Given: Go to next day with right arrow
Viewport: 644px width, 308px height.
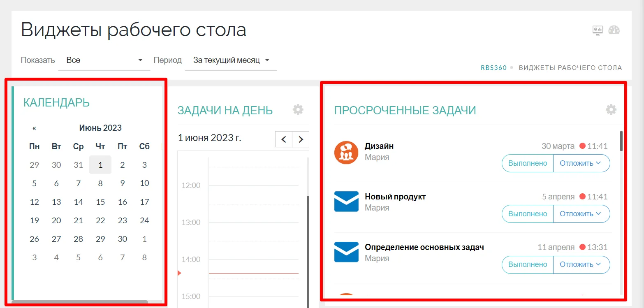Looking at the screenshot, I should pyautogui.click(x=301, y=139).
